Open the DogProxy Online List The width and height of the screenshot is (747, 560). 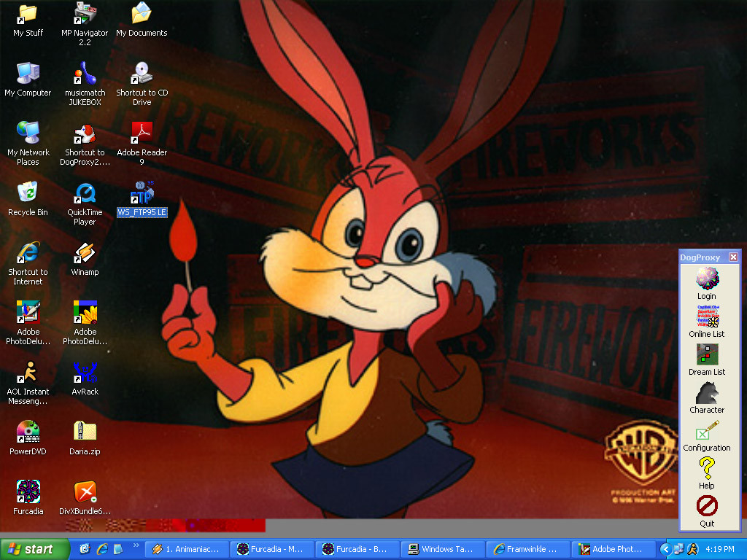click(707, 322)
